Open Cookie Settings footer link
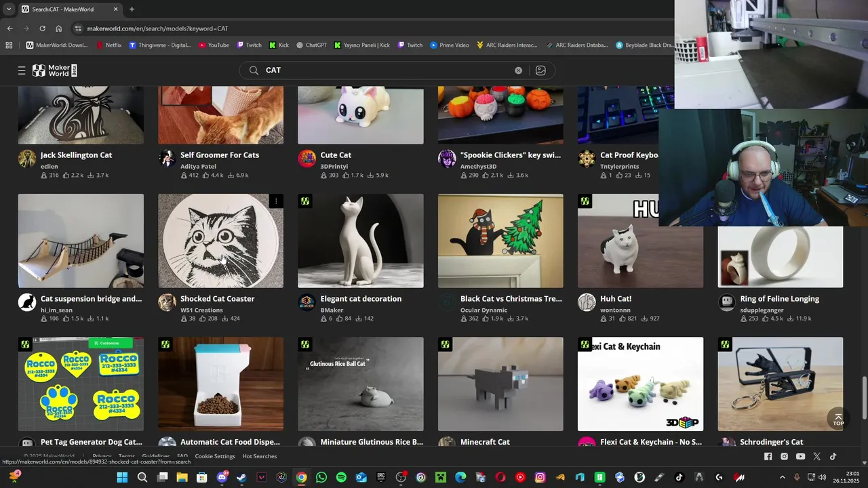 pyautogui.click(x=215, y=456)
